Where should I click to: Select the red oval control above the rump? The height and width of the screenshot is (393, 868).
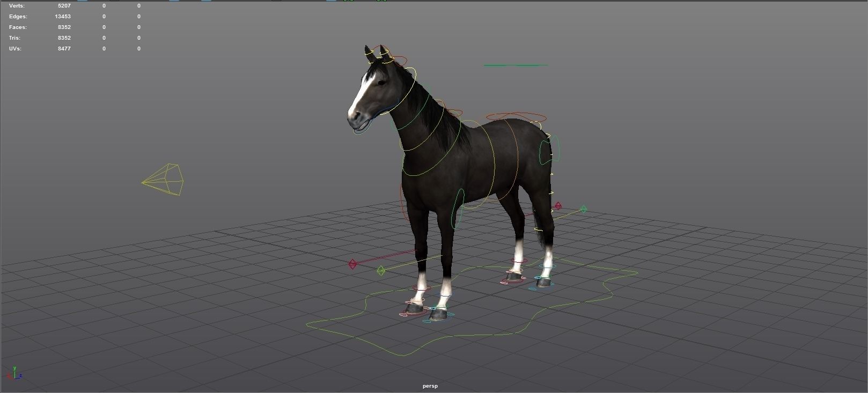pyautogui.click(x=516, y=116)
